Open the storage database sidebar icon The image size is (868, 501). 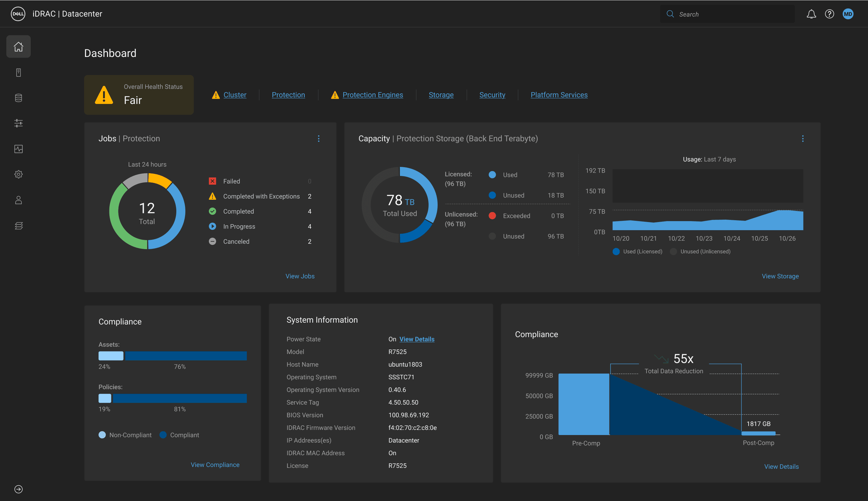tap(19, 98)
